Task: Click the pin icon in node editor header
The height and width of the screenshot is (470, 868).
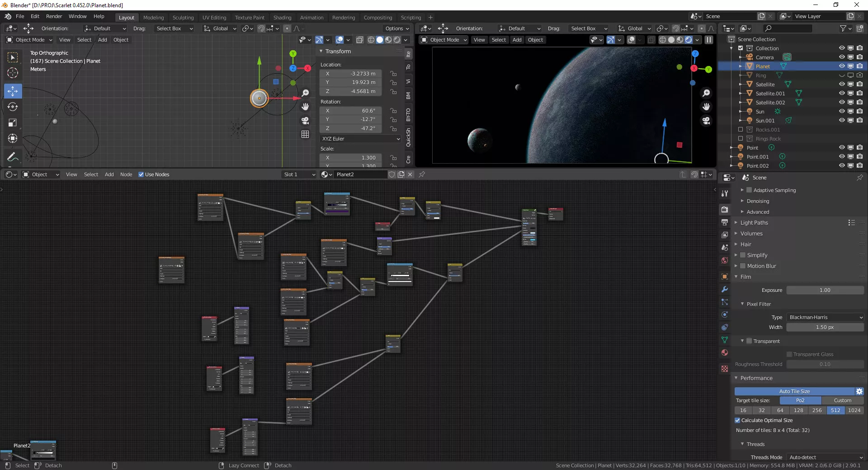Action: (x=422, y=174)
